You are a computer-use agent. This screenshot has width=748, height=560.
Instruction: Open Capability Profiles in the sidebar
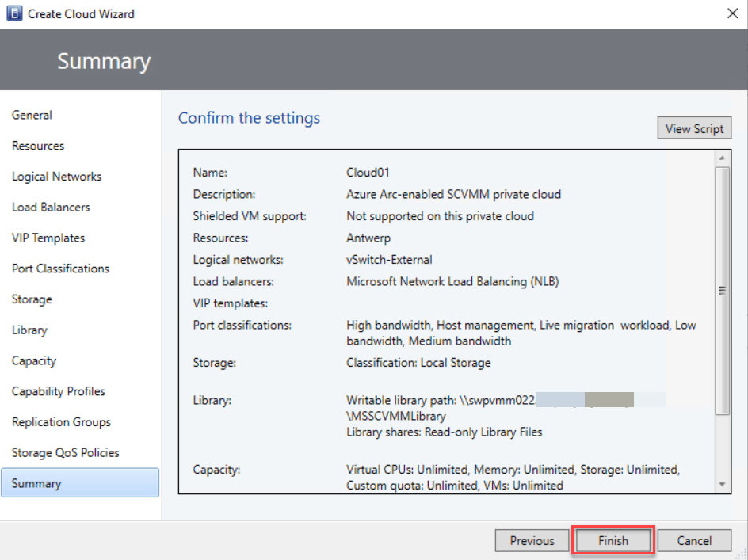tap(59, 391)
